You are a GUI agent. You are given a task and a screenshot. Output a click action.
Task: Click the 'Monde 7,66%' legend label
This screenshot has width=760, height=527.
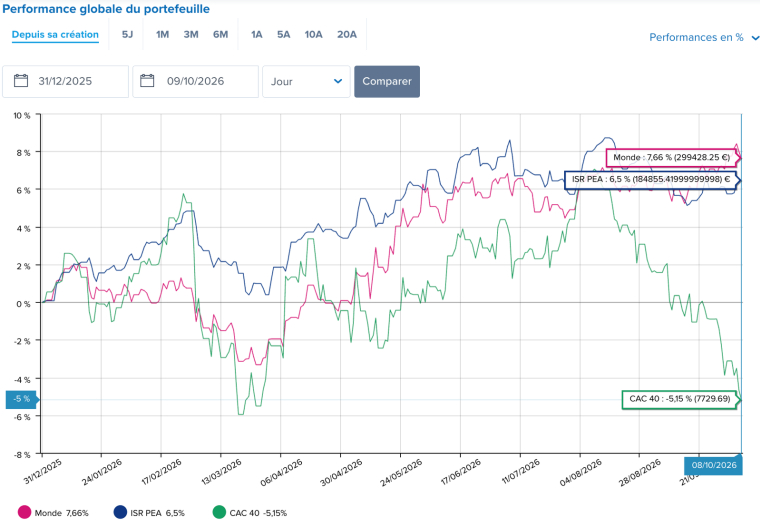(62, 513)
